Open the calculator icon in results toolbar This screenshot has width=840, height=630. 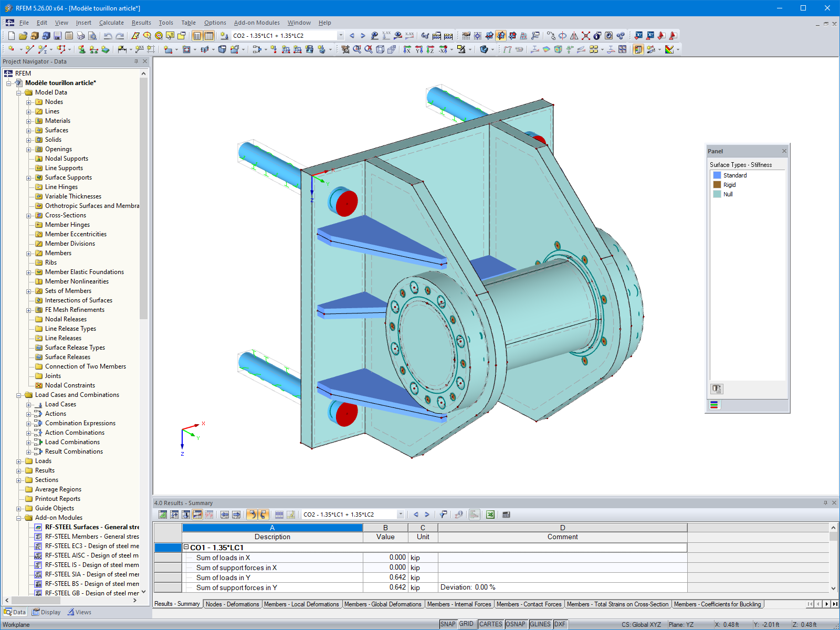505,514
